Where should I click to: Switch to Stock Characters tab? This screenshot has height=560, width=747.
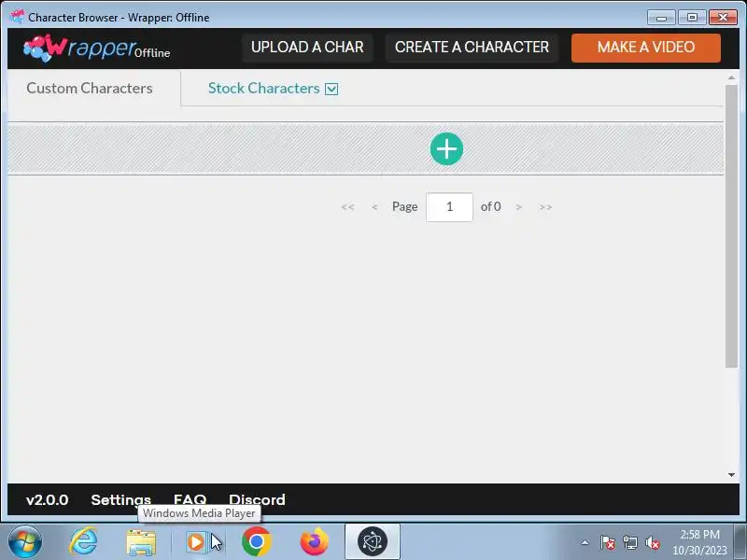coord(264,88)
